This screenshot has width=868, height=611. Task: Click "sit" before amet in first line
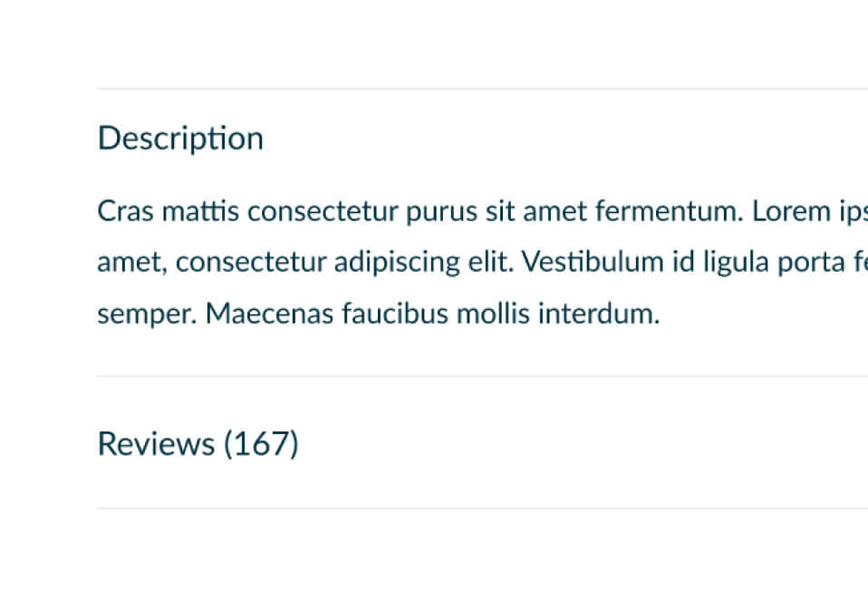point(500,211)
